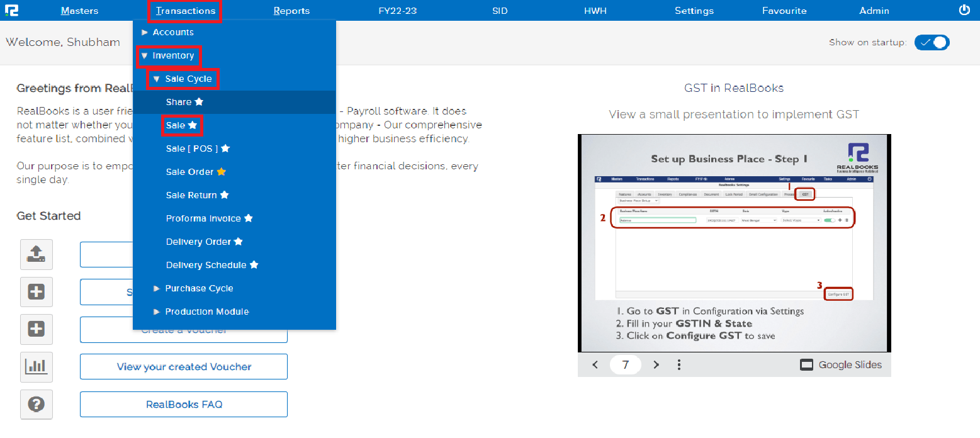Click the upload/import voucher icon
980x438 pixels.
click(x=36, y=254)
